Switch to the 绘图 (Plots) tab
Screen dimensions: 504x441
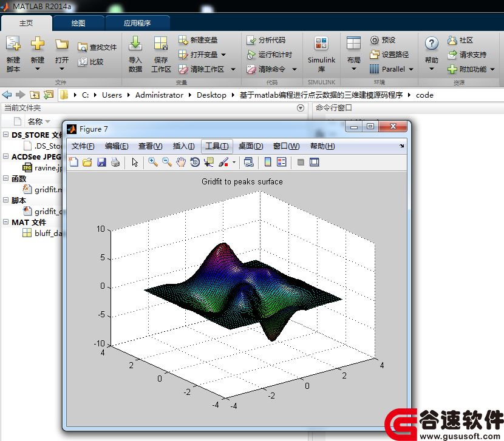(78, 23)
